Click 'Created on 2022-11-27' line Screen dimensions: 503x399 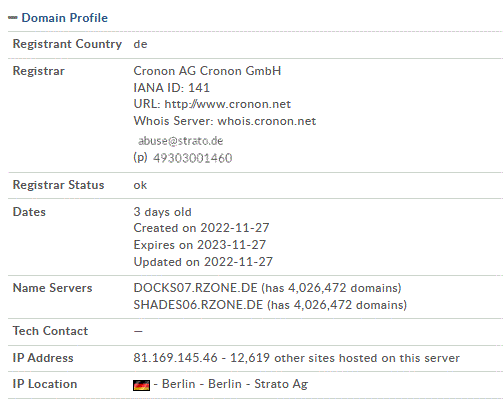coord(201,228)
